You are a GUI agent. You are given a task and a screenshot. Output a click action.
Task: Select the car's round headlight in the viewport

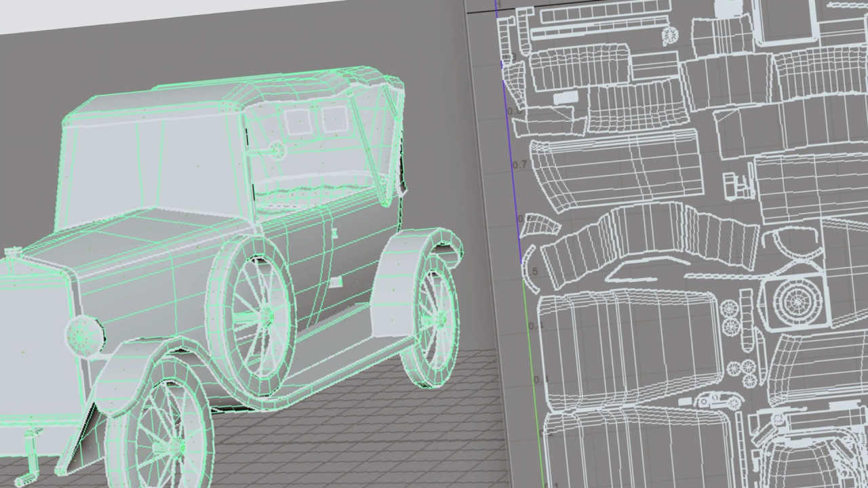[x=85, y=336]
